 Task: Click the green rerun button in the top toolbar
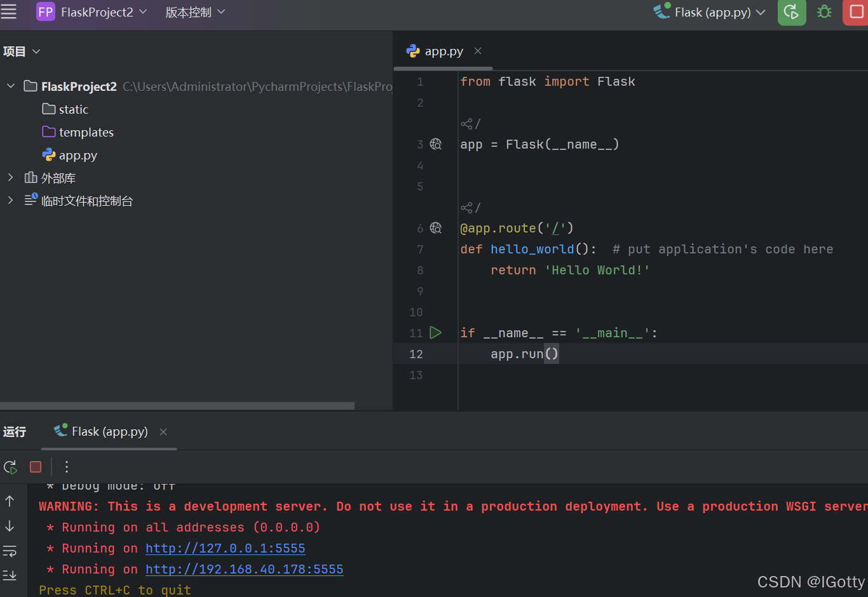click(792, 12)
